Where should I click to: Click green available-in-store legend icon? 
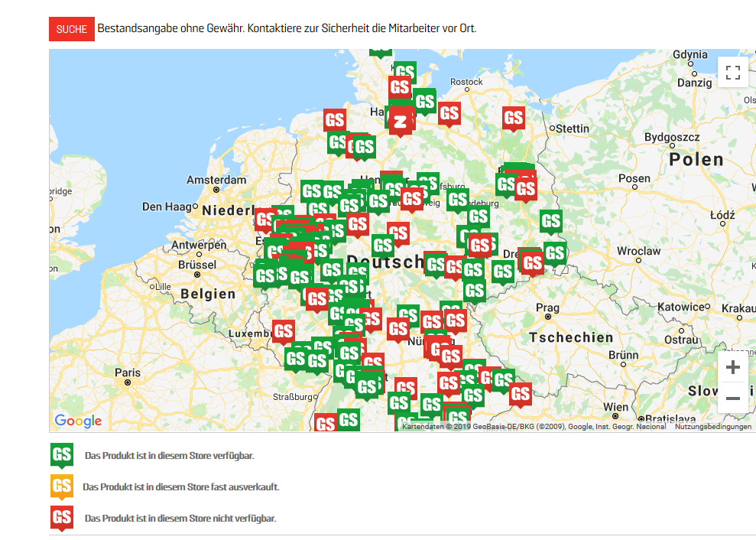tap(62, 454)
